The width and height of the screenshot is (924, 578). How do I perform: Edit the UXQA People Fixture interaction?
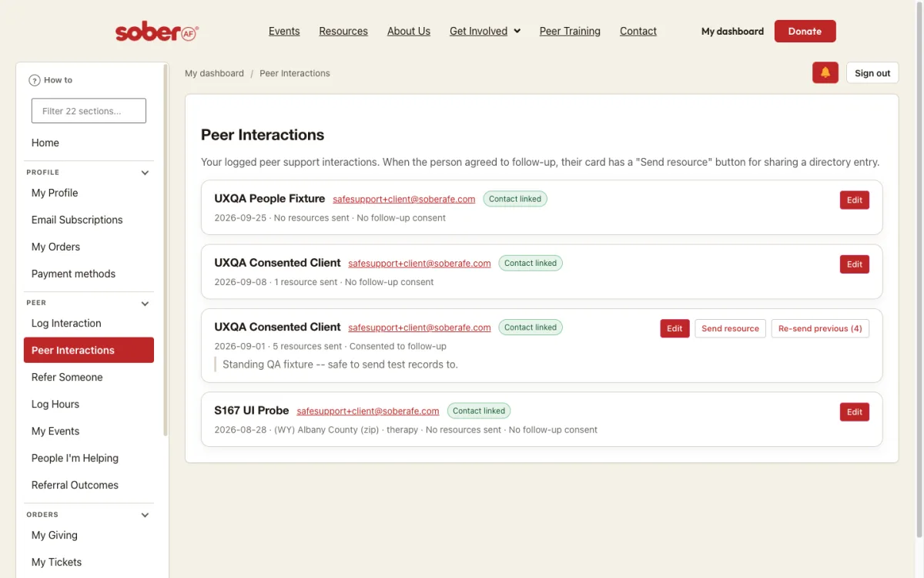855,200
